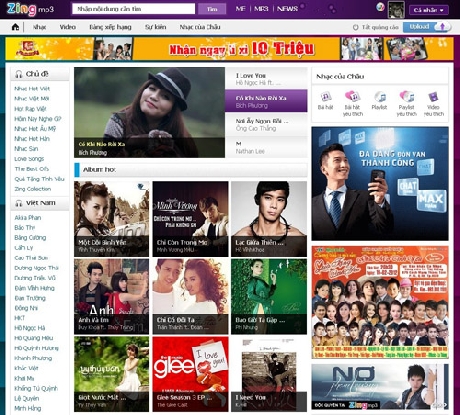This screenshot has width=460, height=415.
Task: Go to the Video menu item
Action: point(68,27)
